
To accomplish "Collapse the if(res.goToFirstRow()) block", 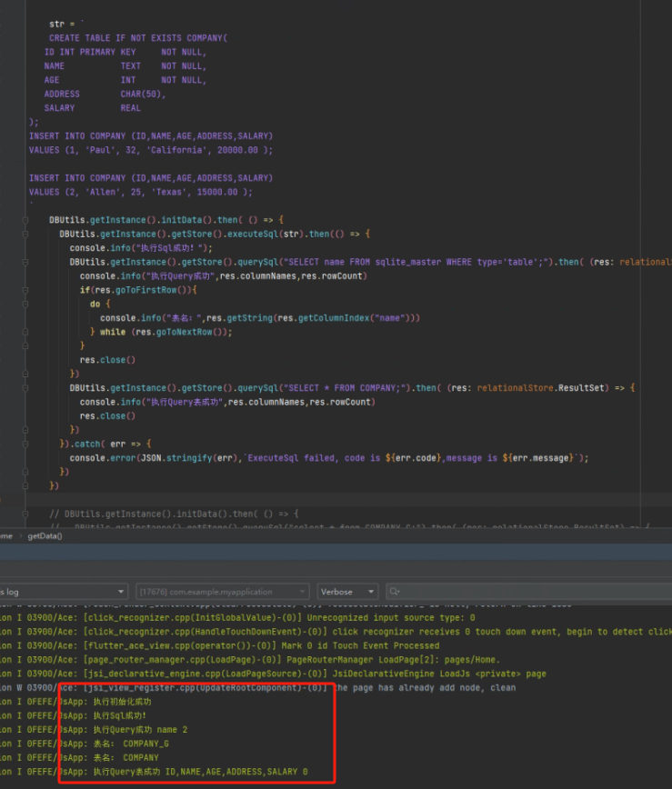I will coord(25,290).
